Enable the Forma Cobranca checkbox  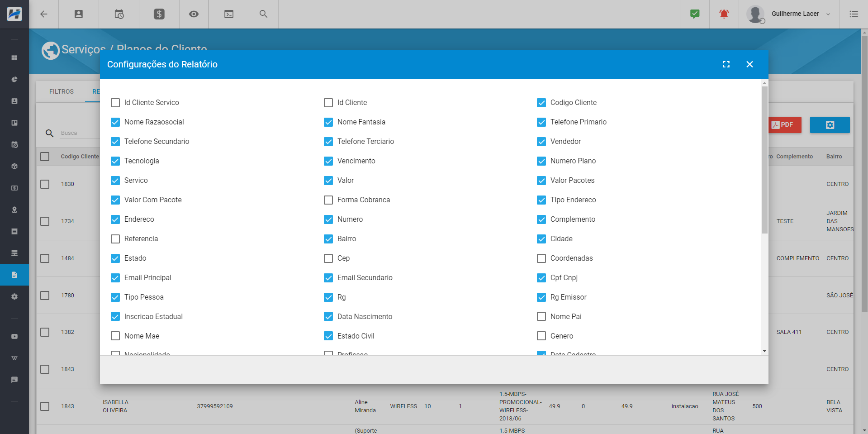pos(328,200)
